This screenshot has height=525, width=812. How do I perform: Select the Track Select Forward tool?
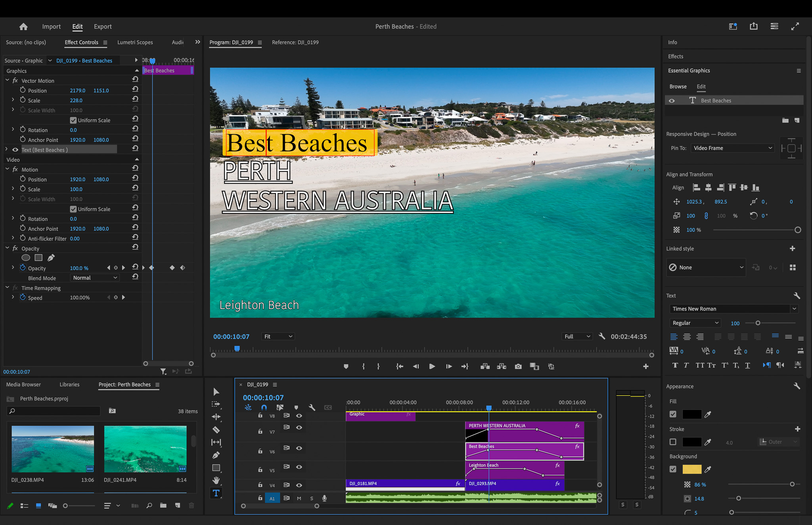[x=216, y=404]
